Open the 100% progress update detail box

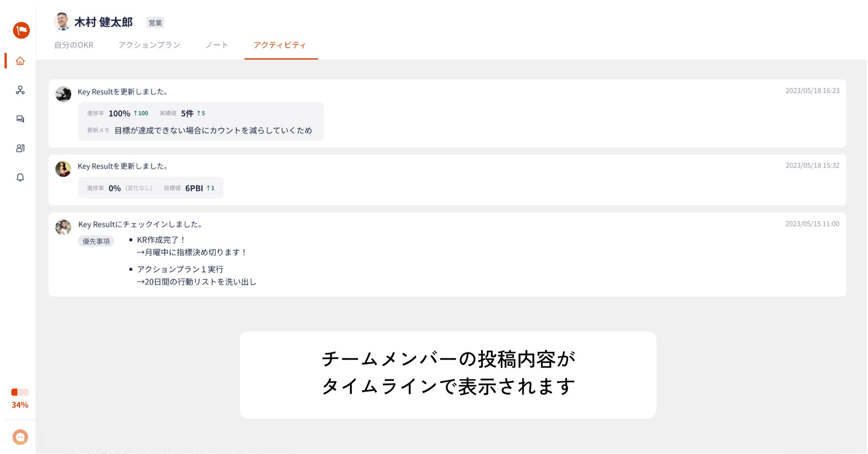(x=200, y=121)
